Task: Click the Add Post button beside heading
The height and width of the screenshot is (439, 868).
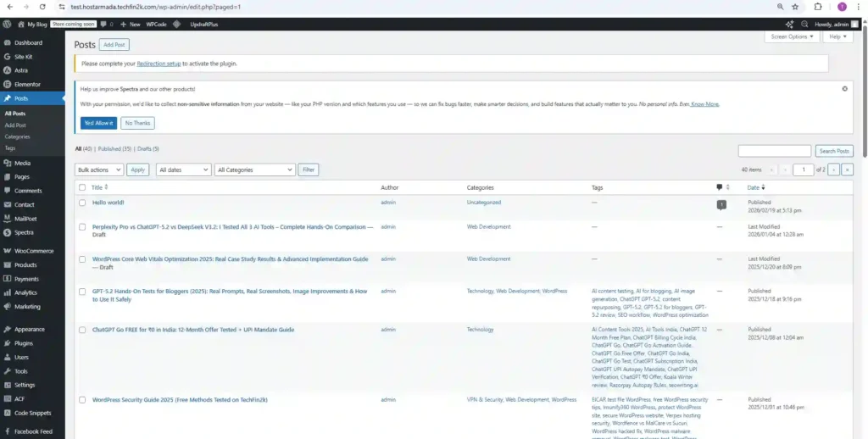Action: [114, 45]
